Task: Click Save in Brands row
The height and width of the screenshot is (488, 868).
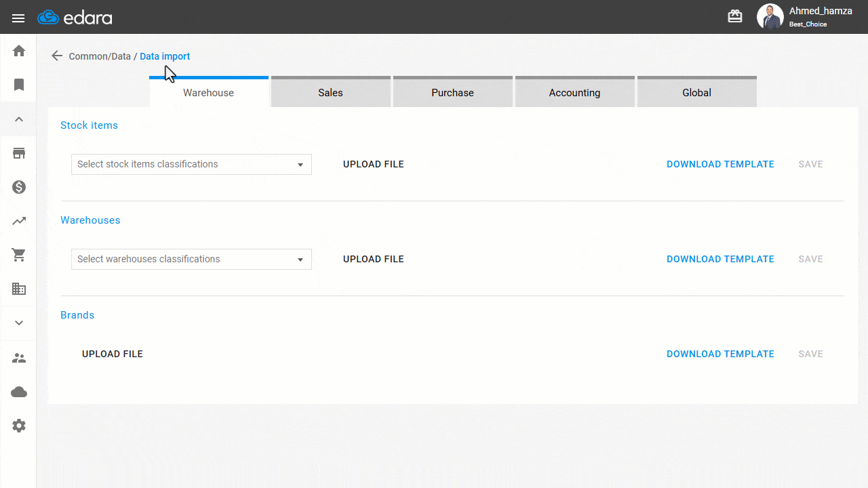Action: point(810,354)
